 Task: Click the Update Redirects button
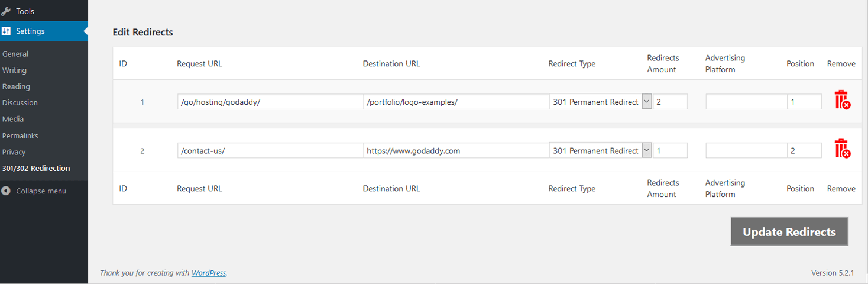(789, 231)
